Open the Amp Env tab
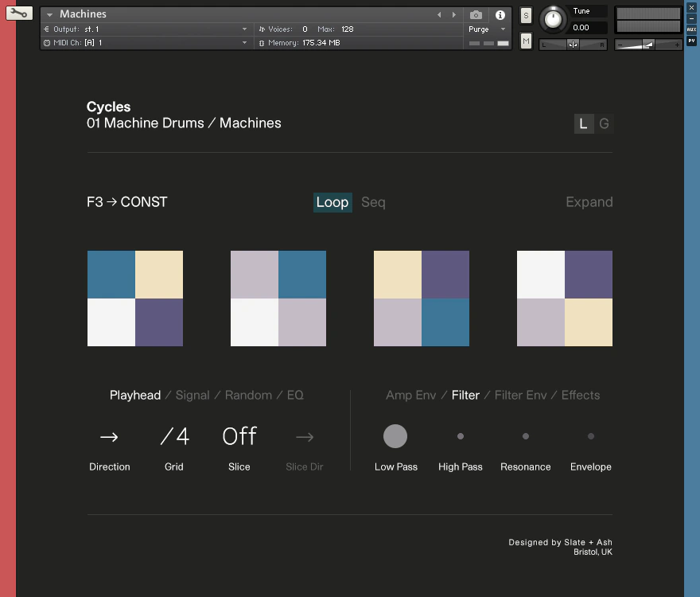This screenshot has height=597, width=700. pos(410,395)
